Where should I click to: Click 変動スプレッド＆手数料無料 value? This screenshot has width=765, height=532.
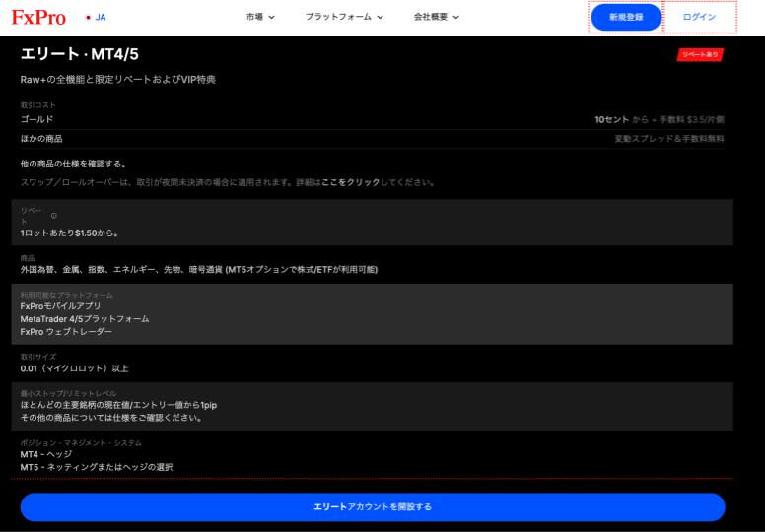tap(669, 139)
